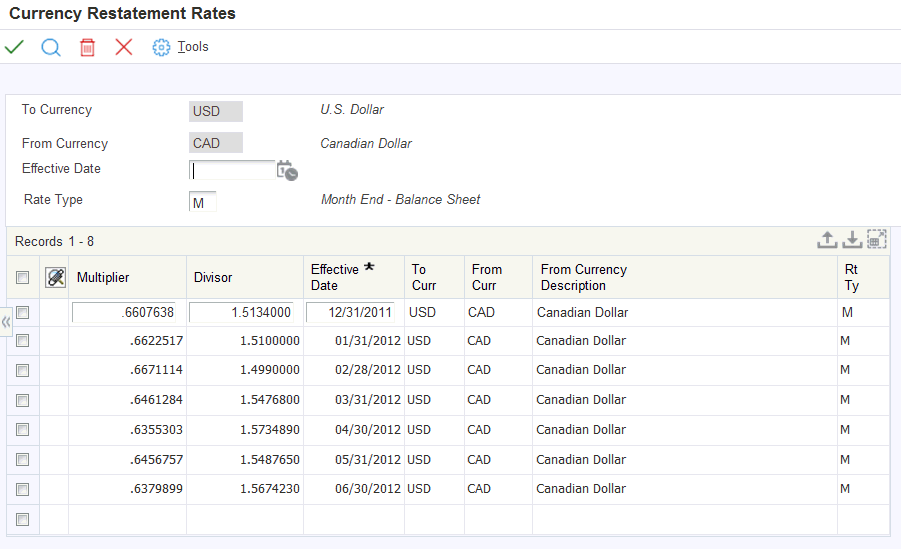Click the Effective Date input field

[232, 171]
